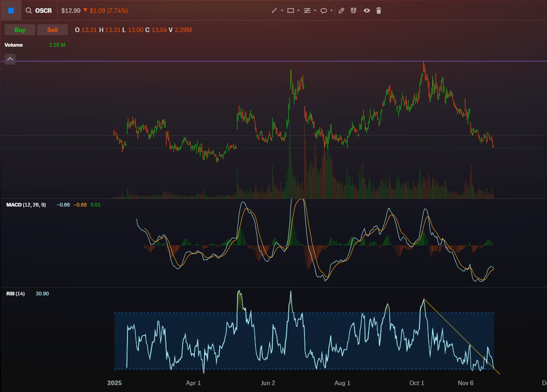Click the MACD signal value −0.68
The height and width of the screenshot is (392, 547).
(x=80, y=205)
